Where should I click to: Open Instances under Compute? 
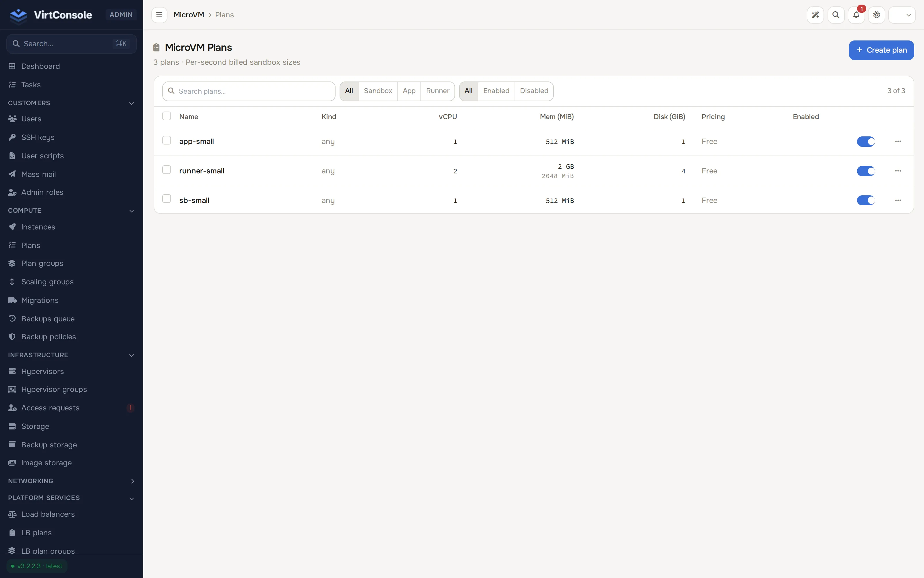pos(71,227)
